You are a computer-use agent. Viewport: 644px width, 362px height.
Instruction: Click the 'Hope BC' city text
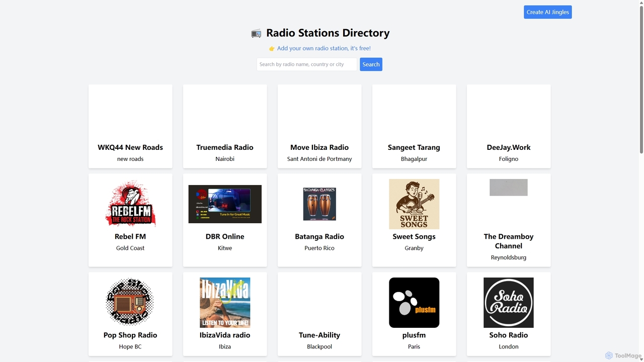(x=130, y=346)
